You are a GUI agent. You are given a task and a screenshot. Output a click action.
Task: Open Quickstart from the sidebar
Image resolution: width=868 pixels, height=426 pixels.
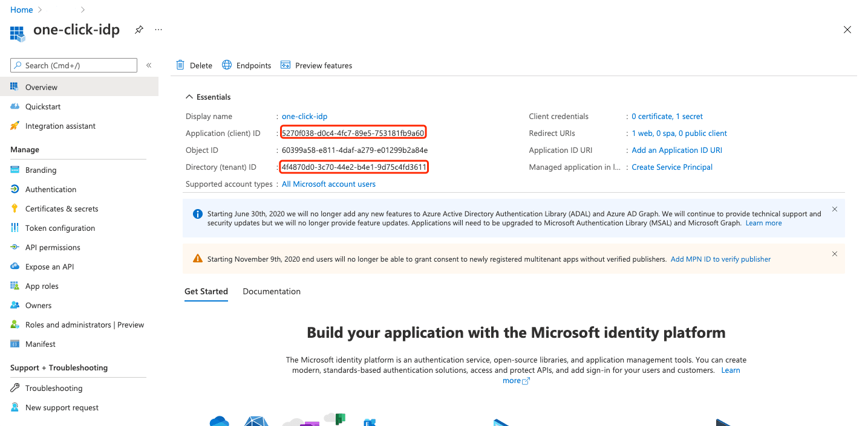click(x=43, y=106)
